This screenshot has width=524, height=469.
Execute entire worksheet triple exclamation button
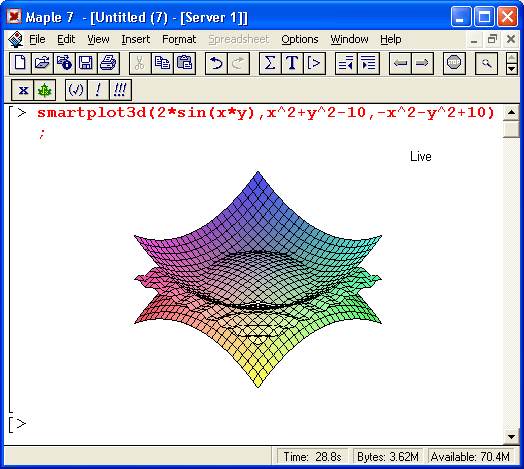coord(120,90)
